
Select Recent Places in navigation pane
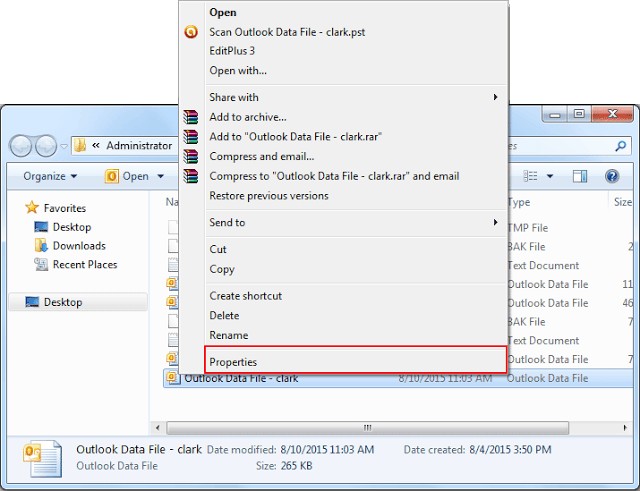click(76, 264)
